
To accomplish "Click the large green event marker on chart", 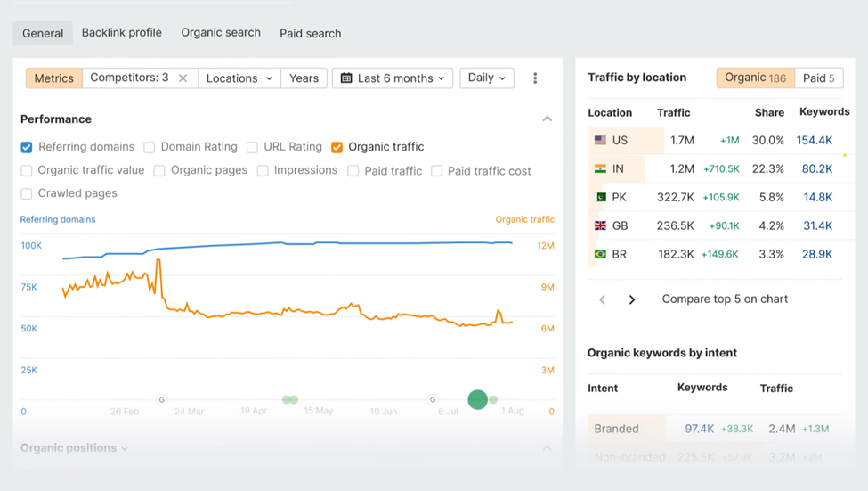I will 478,399.
